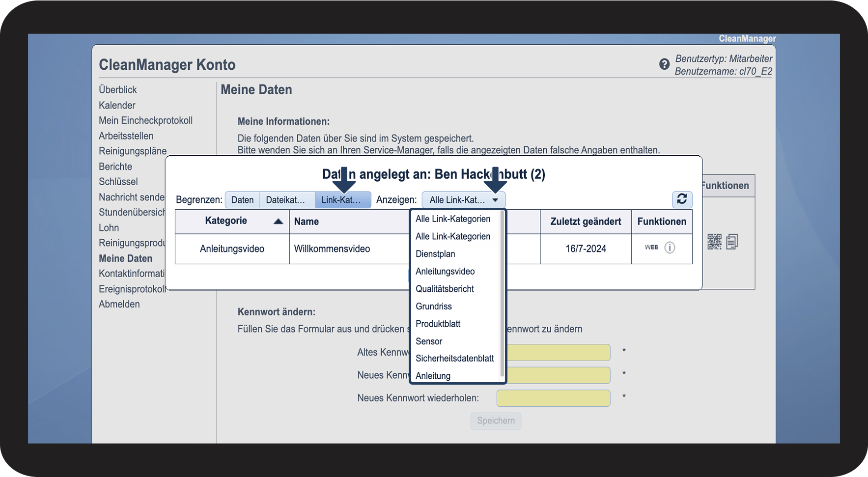Click the refresh button in the dialog
The height and width of the screenshot is (477, 868).
682,199
